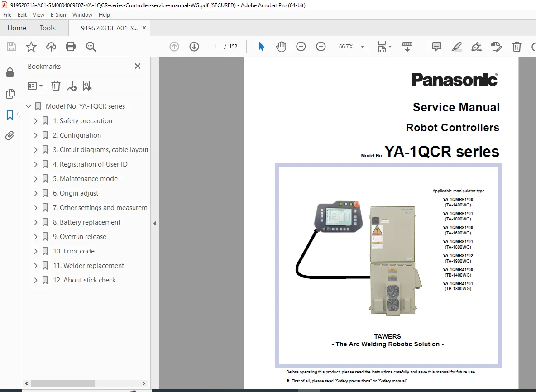
Task: Click the bookmarks horizontal scrollbar thumb
Action: pyautogui.click(x=62, y=383)
